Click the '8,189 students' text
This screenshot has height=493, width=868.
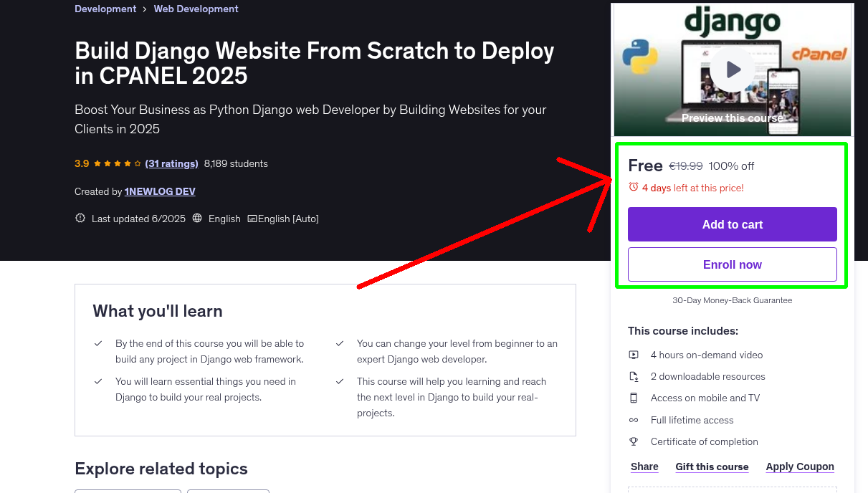click(x=236, y=163)
